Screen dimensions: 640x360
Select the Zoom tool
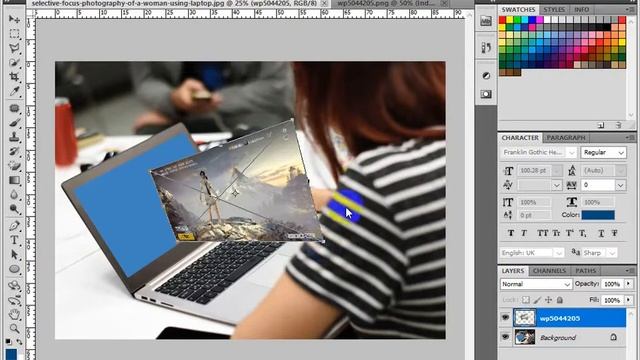pyautogui.click(x=14, y=329)
